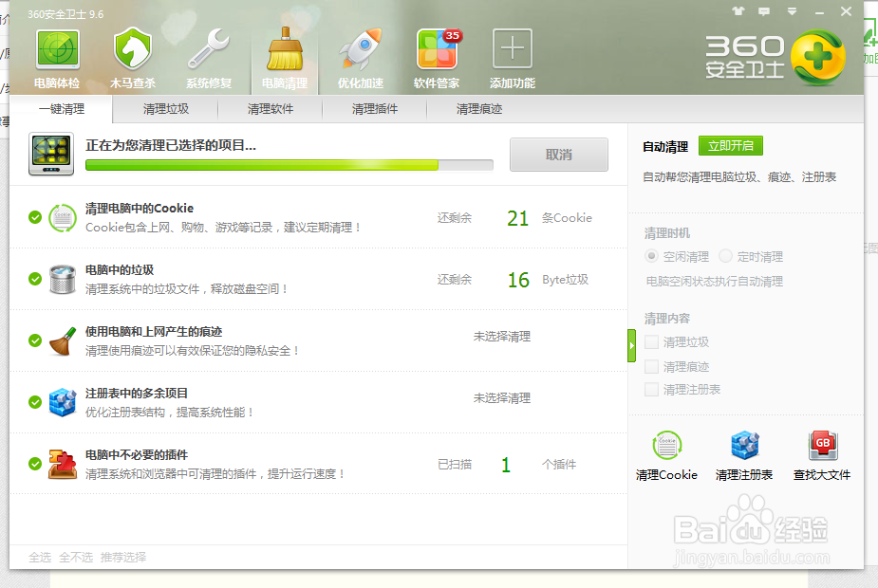The height and width of the screenshot is (588, 878).
Task: Switch to 清理痕迹 tab
Action: [478, 109]
